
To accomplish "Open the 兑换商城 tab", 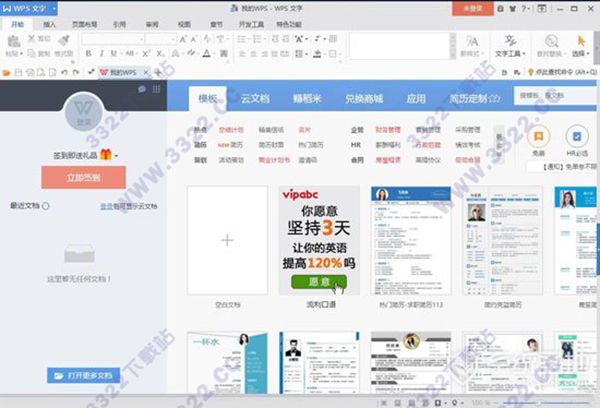I will [x=364, y=99].
